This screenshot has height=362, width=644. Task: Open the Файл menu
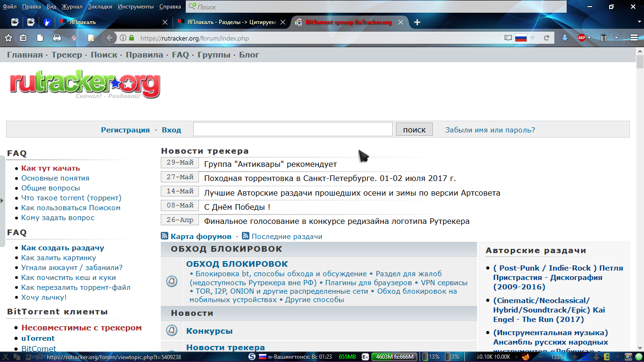9,7
